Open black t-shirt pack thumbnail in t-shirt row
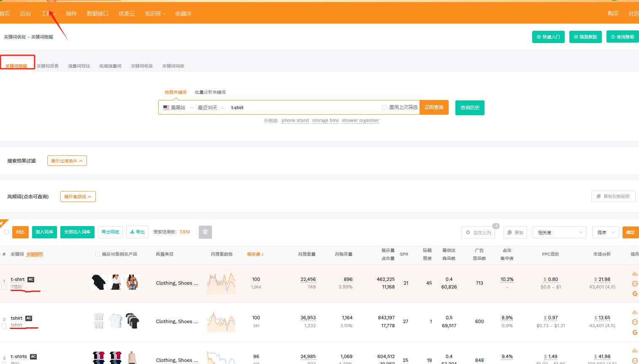Screen dimensions: 639x364 click(x=99, y=282)
